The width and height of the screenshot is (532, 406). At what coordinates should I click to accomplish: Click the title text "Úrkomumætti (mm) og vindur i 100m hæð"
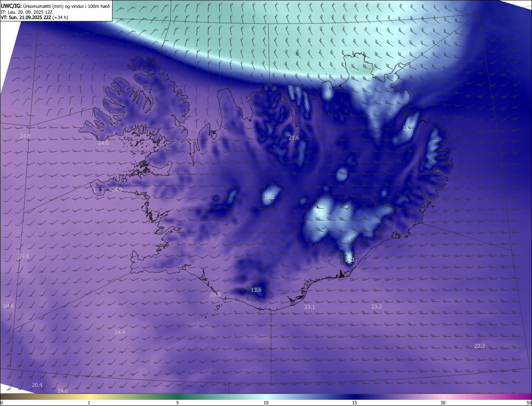(66, 5)
